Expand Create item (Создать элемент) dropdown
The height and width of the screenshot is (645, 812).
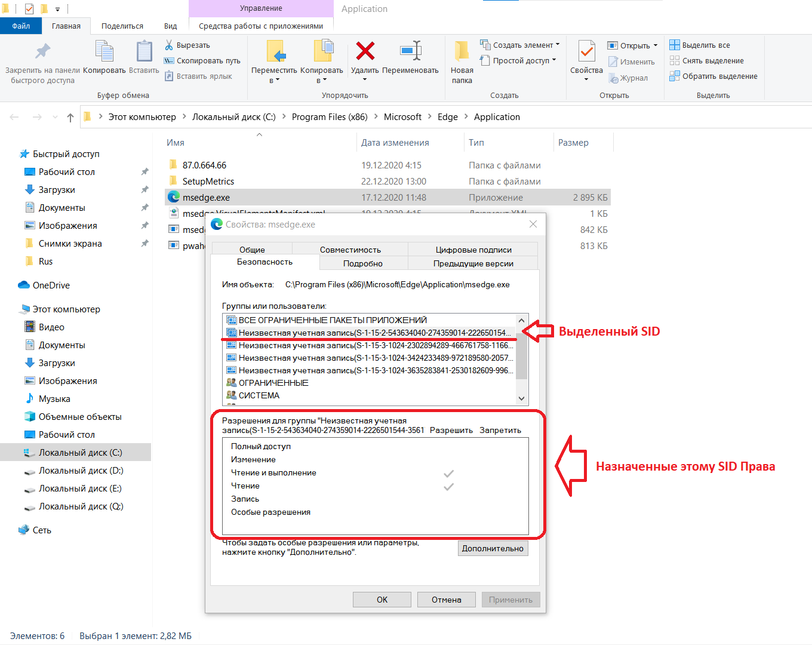[x=558, y=45]
